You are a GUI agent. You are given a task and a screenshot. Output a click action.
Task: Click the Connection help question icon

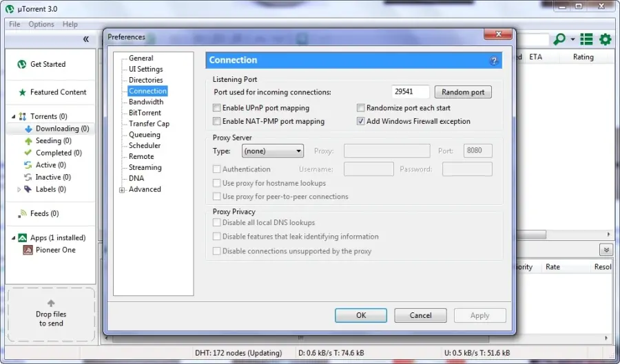493,61
